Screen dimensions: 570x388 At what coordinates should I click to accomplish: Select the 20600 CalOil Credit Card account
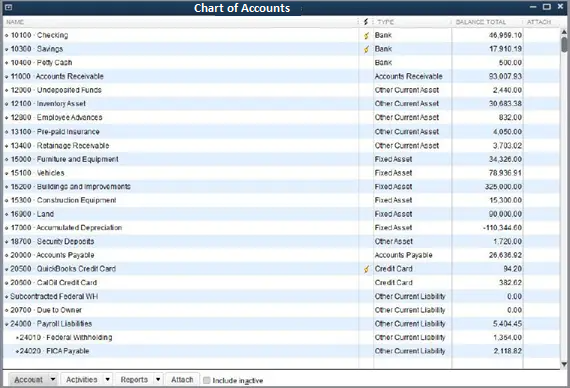click(x=281, y=283)
